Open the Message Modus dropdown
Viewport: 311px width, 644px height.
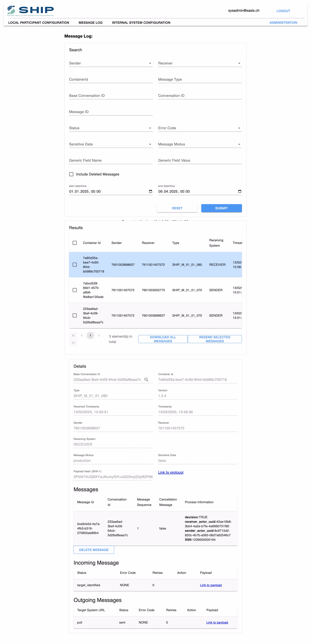200,144
